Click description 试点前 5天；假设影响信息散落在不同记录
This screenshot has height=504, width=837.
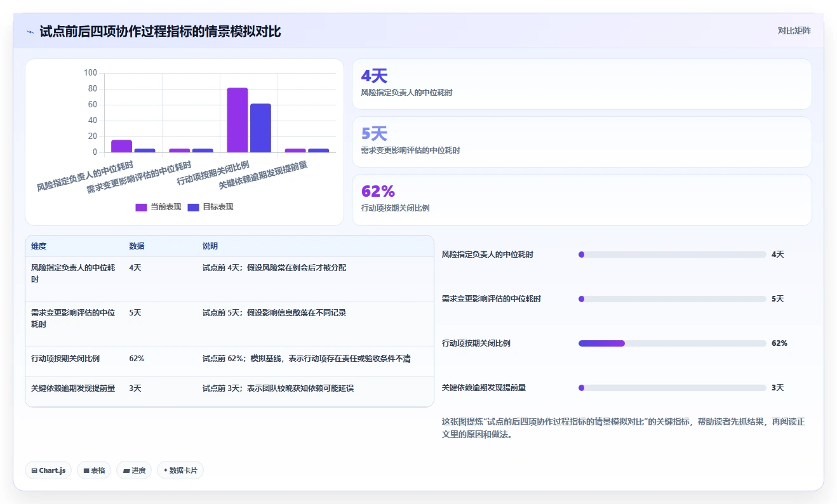tap(274, 313)
